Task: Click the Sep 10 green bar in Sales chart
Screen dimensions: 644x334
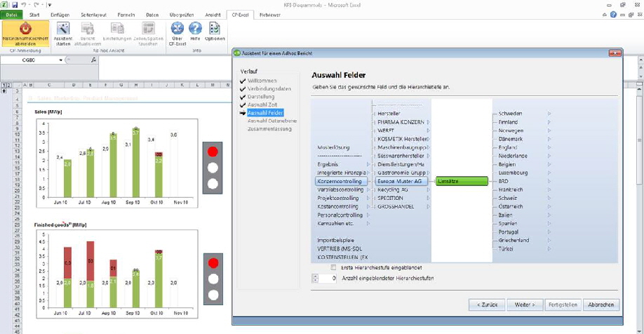Action: (136, 163)
